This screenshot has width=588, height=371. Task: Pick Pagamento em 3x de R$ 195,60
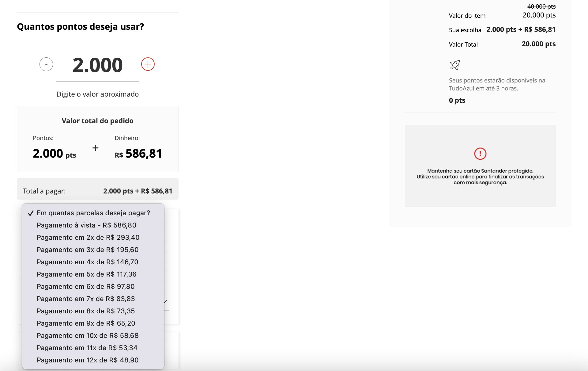pyautogui.click(x=93, y=250)
